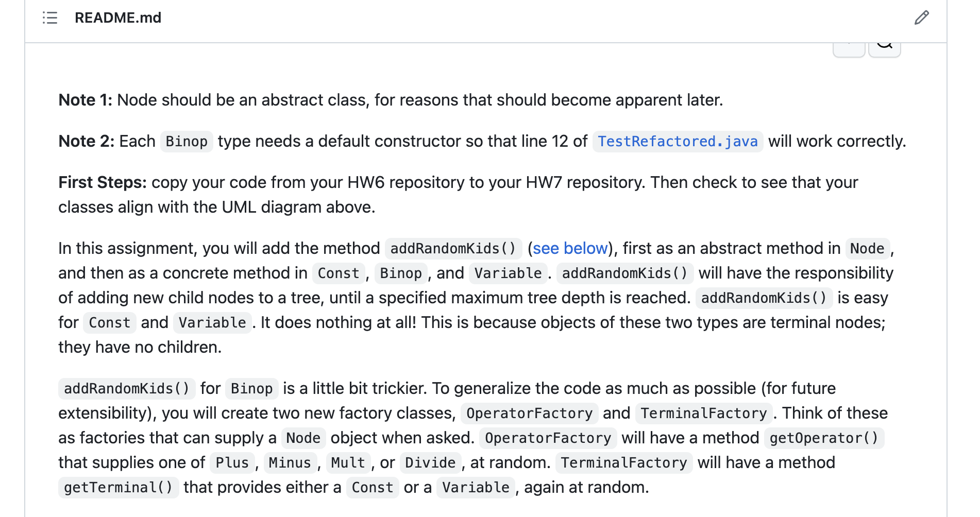
Task: Click the hamburger-style outline icon beside README.md
Action: pyautogui.click(x=49, y=18)
